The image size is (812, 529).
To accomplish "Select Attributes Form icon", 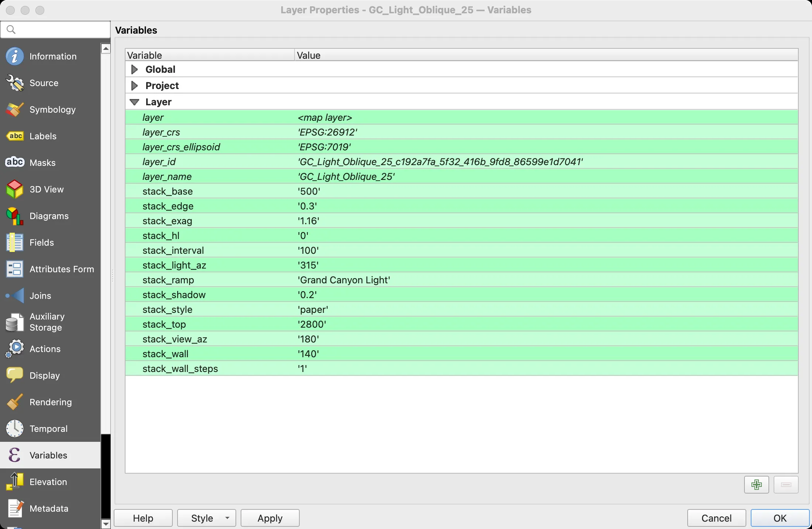I will [15, 269].
